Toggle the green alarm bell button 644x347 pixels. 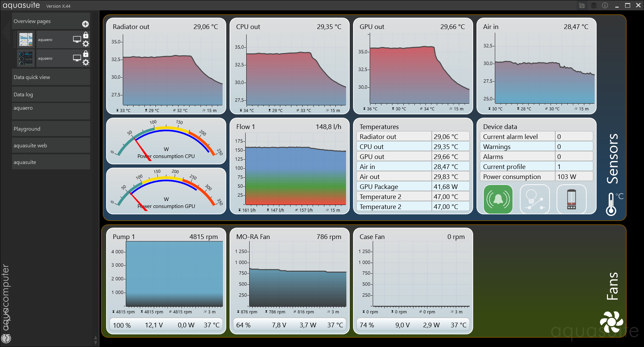498,199
